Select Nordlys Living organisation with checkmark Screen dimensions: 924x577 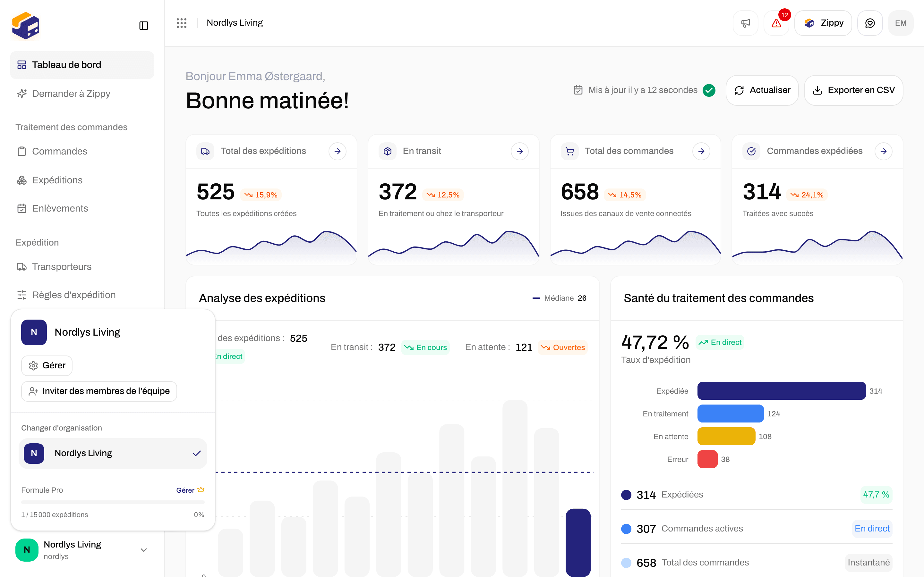coord(113,453)
